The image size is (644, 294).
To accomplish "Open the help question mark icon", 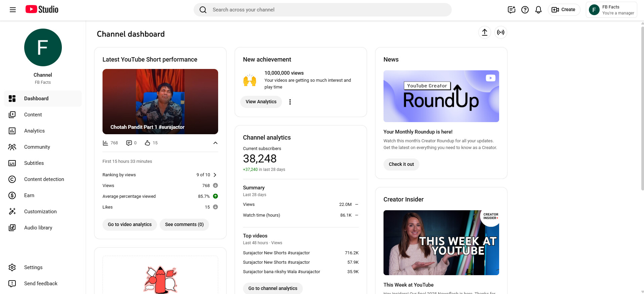I will [x=525, y=10].
